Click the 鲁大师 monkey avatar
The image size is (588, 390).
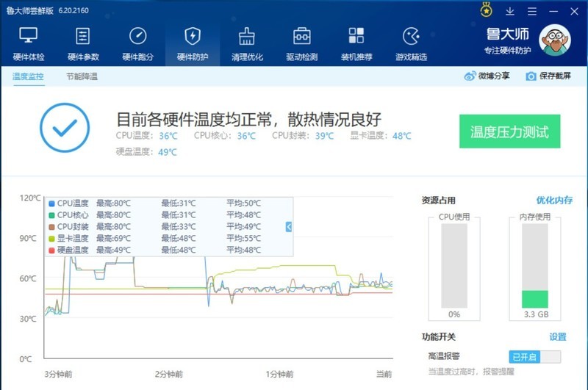[555, 40]
